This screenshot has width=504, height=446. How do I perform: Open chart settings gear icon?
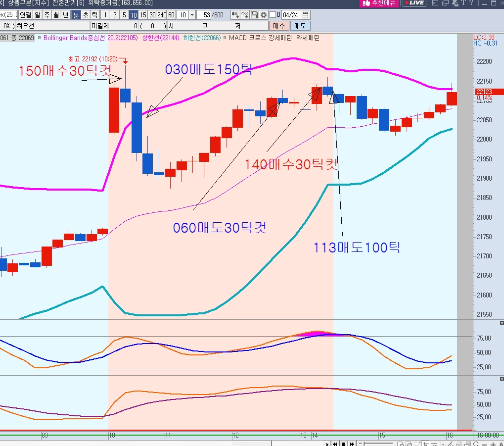[263, 15]
